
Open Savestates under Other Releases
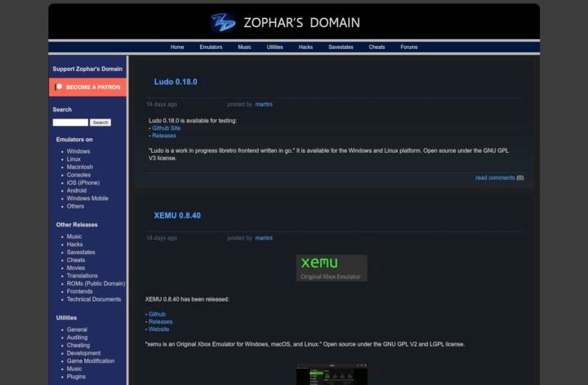coord(81,252)
